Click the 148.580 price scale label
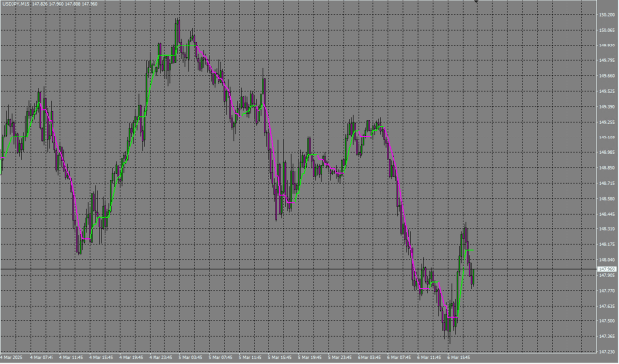The image size is (619, 364). 607,199
